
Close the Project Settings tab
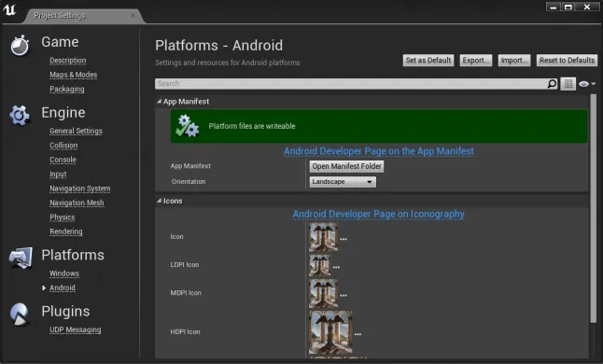pos(133,15)
